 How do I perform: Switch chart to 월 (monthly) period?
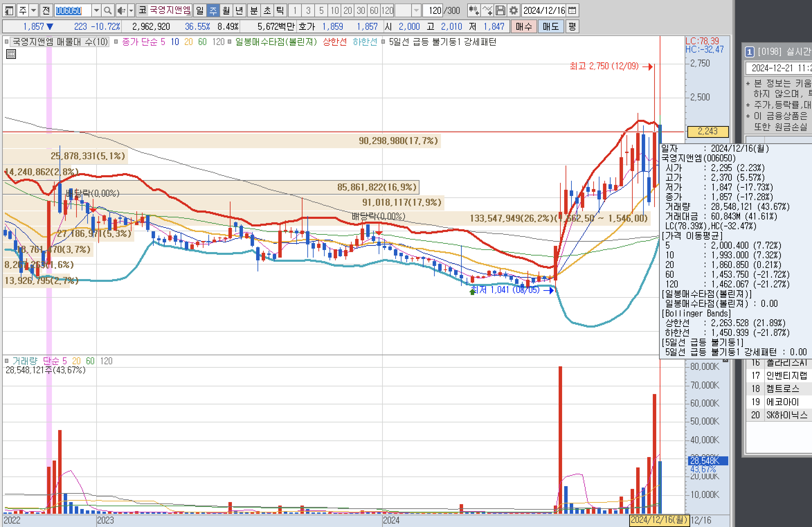226,11
